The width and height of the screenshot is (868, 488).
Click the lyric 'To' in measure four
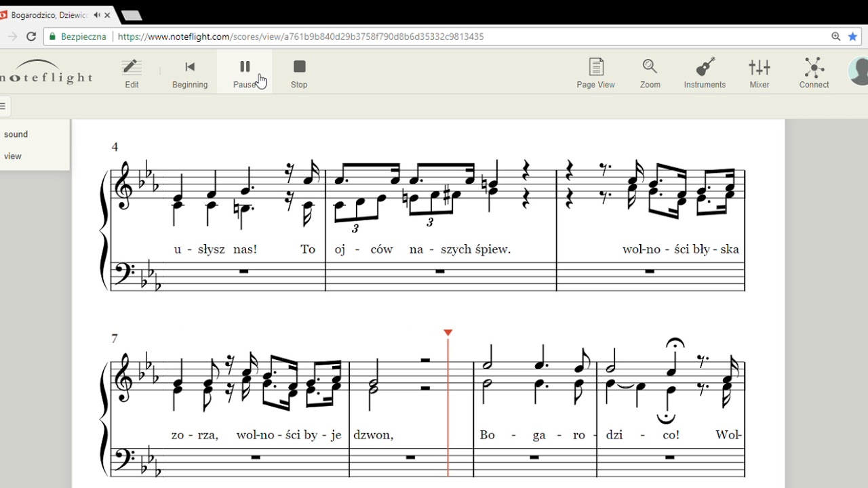click(x=308, y=249)
